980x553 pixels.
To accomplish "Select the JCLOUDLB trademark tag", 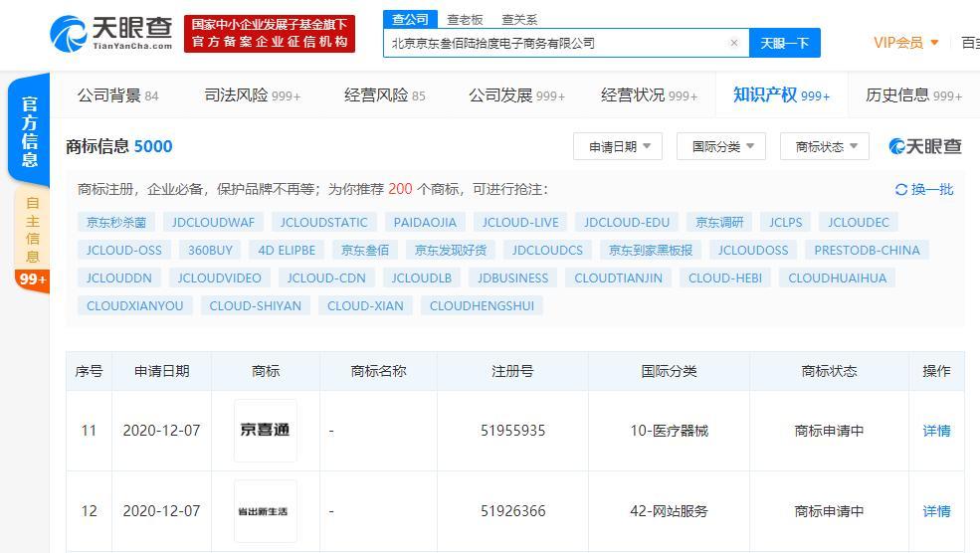I will [421, 278].
